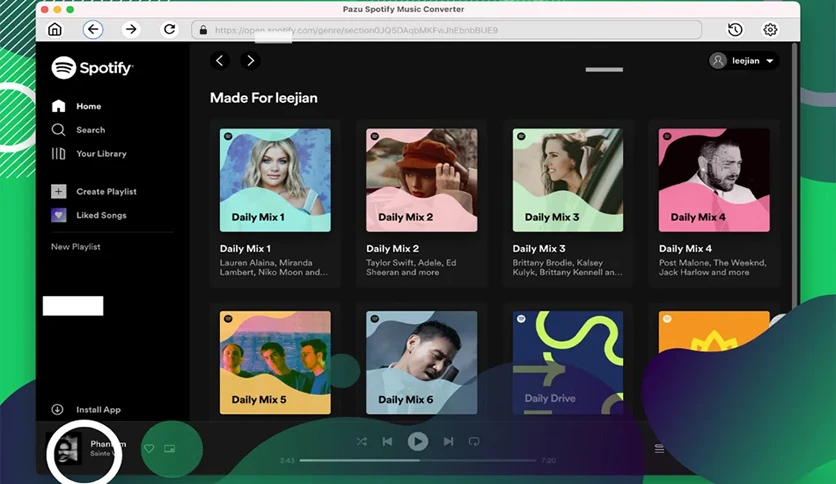Screen dimensions: 836x484
Task: Click the Daily Mix 4 title text
Action: click(x=685, y=248)
